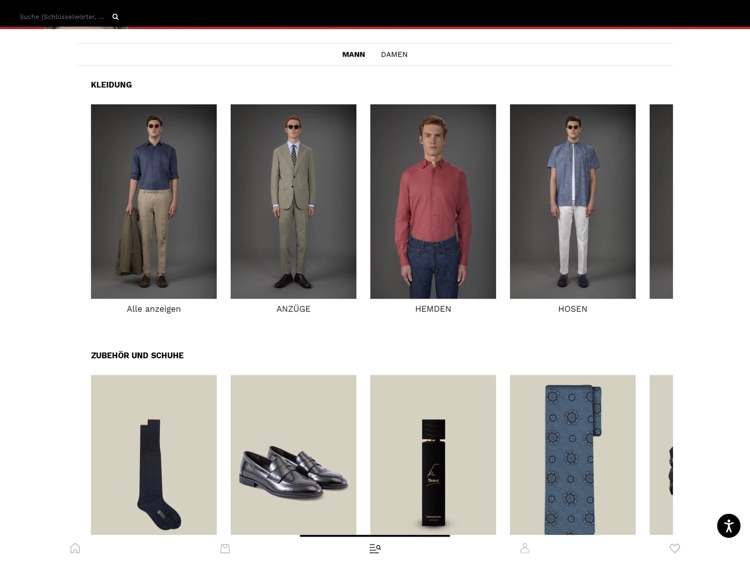
Task: Open the HEMDEN category image with red shirt
Action: pyautogui.click(x=433, y=201)
